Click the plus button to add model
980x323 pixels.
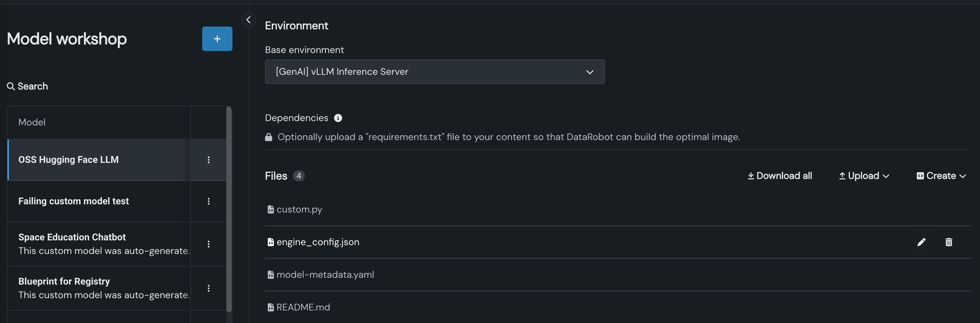(217, 39)
